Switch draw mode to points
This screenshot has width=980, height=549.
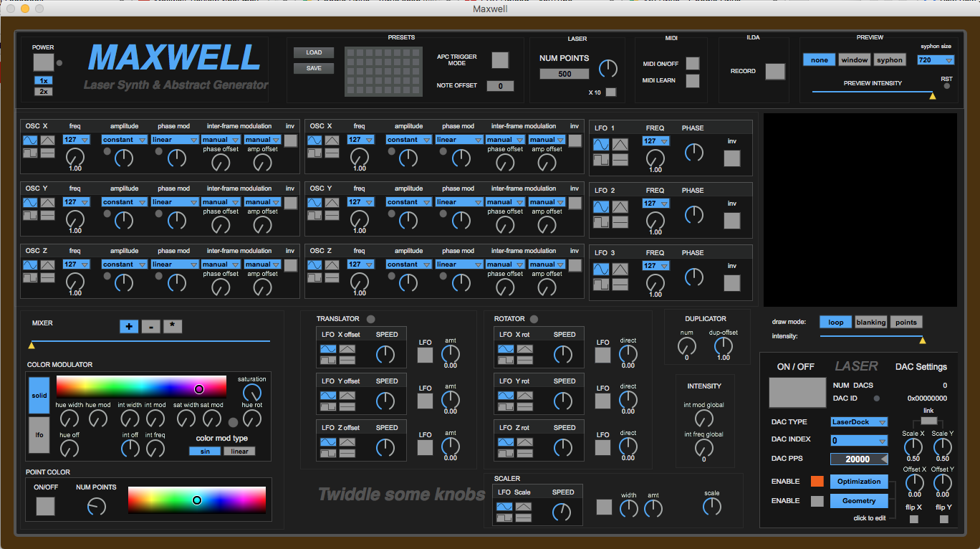(x=906, y=322)
